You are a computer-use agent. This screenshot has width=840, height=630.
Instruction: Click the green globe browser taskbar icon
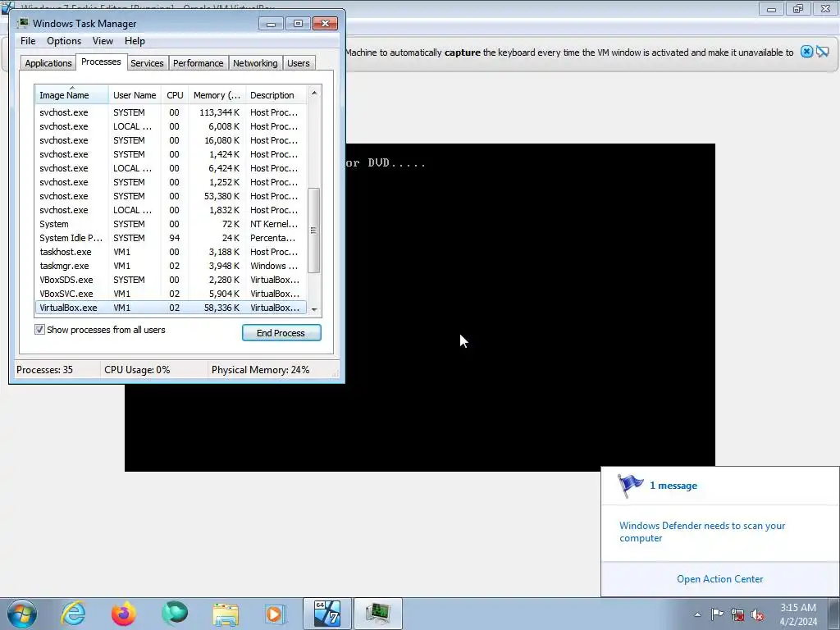coord(175,614)
